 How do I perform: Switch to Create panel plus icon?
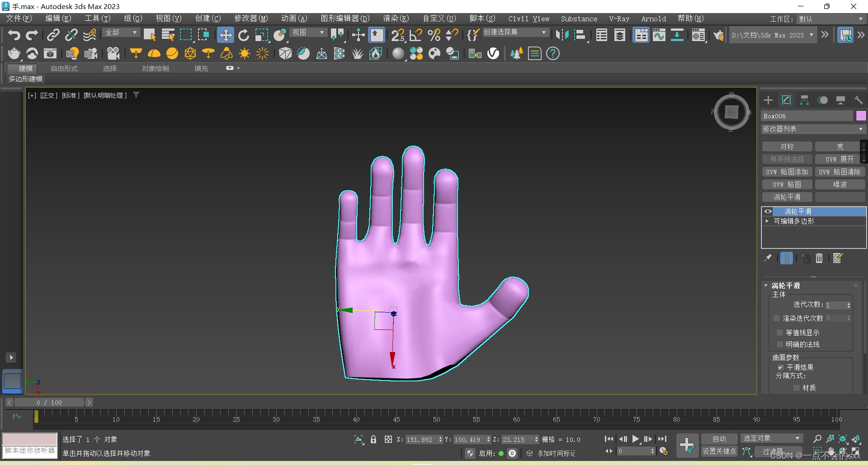[768, 100]
